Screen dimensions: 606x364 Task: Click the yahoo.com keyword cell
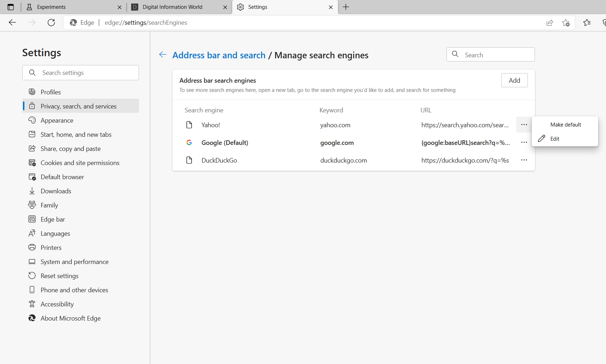point(335,125)
